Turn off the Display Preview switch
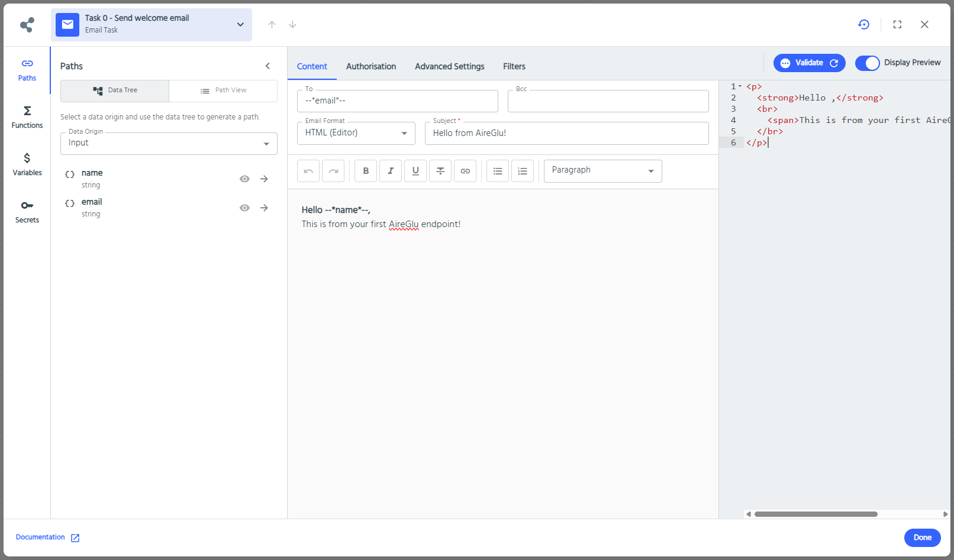Screen dimensions: 954x560 (868, 63)
